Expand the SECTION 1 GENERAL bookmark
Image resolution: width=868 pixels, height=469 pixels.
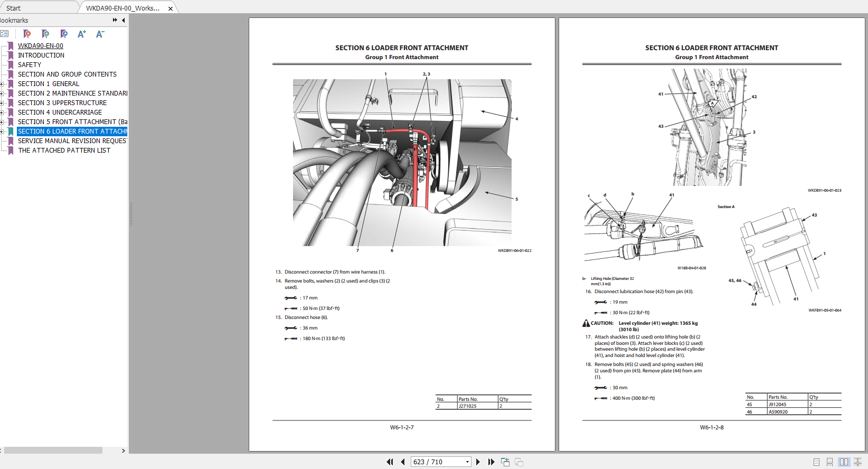2,84
